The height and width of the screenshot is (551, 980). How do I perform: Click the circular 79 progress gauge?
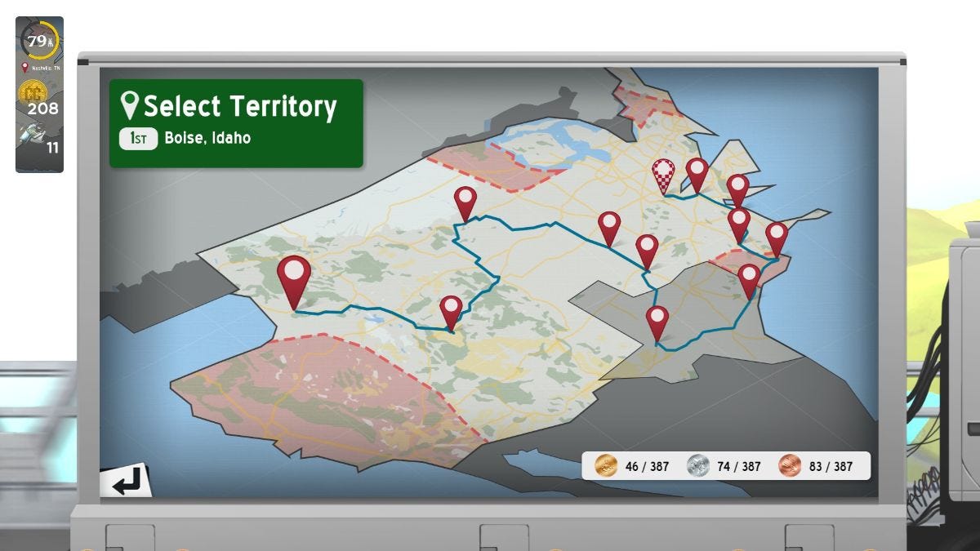click(x=38, y=40)
